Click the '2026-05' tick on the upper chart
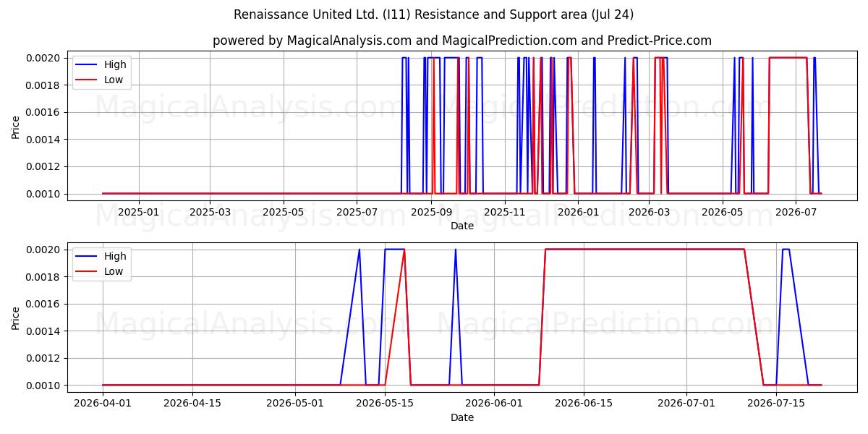 coord(723,212)
